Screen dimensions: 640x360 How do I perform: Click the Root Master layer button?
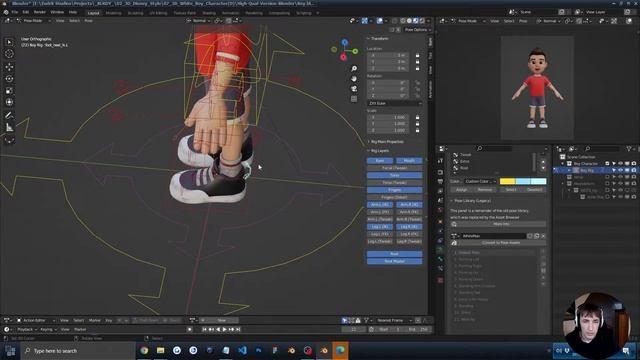394,261
